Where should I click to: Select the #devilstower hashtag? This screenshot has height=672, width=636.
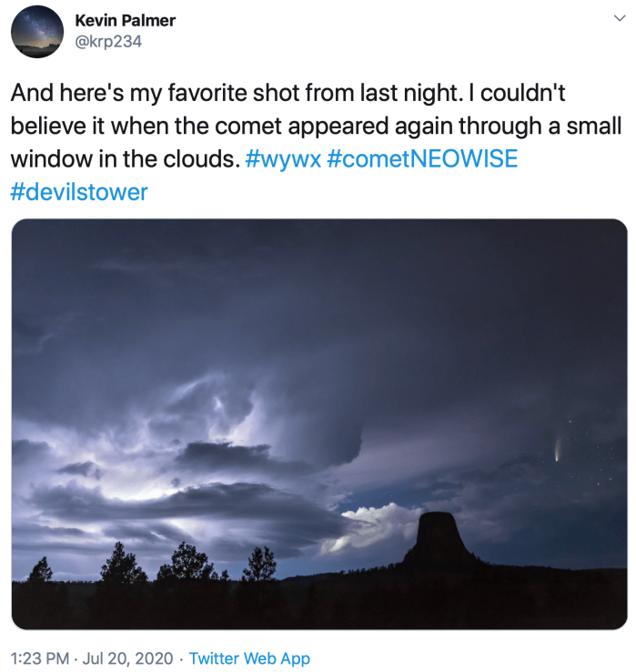[x=78, y=191]
